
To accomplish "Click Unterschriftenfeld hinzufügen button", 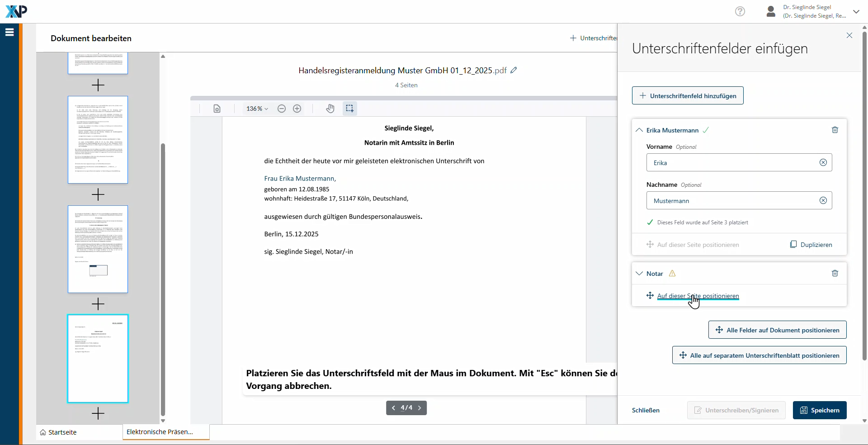I will (x=687, y=96).
